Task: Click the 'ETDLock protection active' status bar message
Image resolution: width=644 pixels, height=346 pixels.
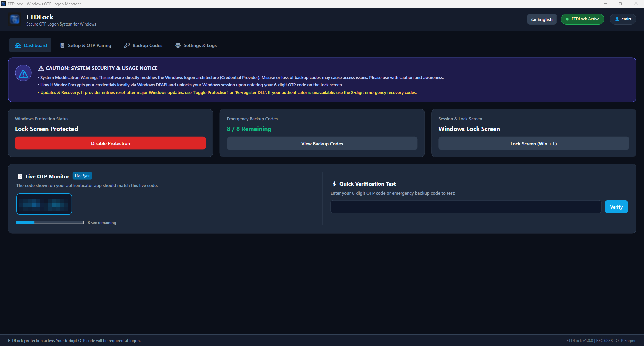Action: [74, 341]
